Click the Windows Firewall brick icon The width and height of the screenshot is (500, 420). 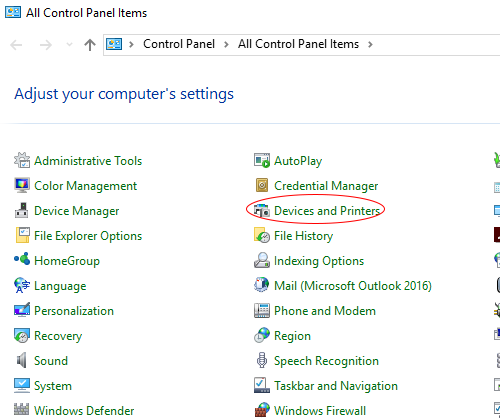262,410
